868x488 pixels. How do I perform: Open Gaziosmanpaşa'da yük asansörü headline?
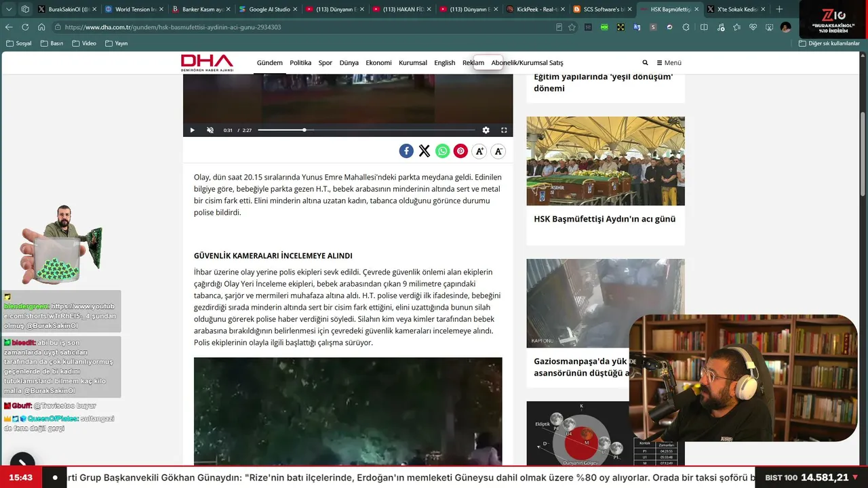(x=581, y=367)
